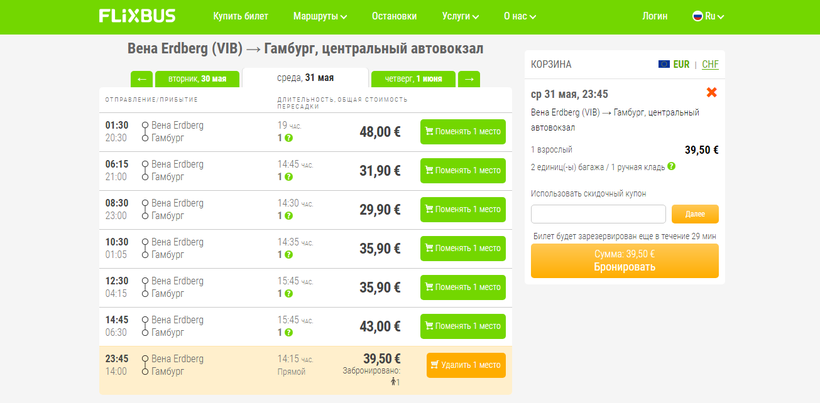Viewport: 820px width, 403px height.
Task: Reserve a seat on the 06:15 trip
Action: coord(463,171)
